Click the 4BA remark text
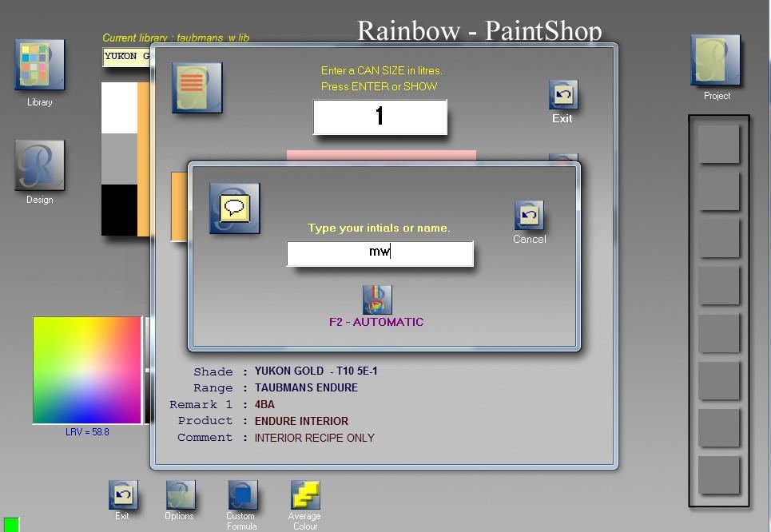The height and width of the screenshot is (532, 771). click(264, 404)
